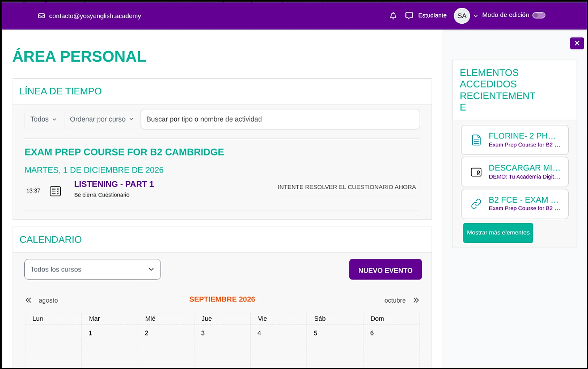Open Ordenar por curso dropdown
The width and height of the screenshot is (588, 369).
coord(101,119)
